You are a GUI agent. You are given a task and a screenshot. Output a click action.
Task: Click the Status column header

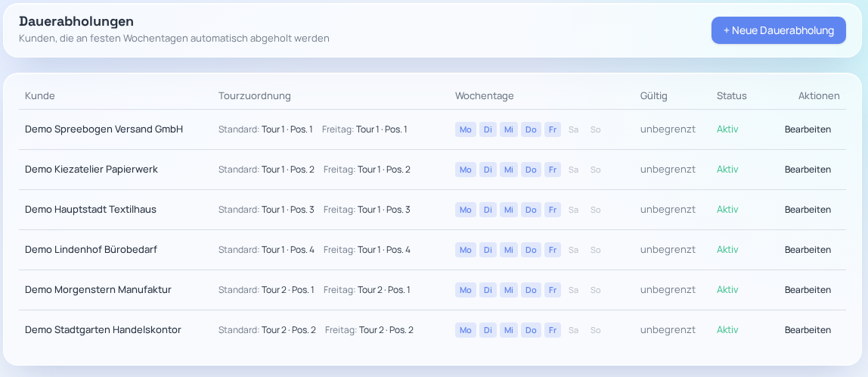(x=732, y=96)
